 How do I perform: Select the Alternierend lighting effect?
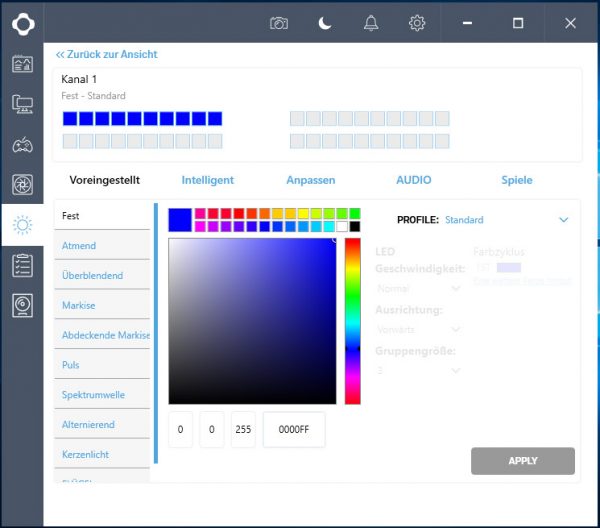tap(102, 425)
